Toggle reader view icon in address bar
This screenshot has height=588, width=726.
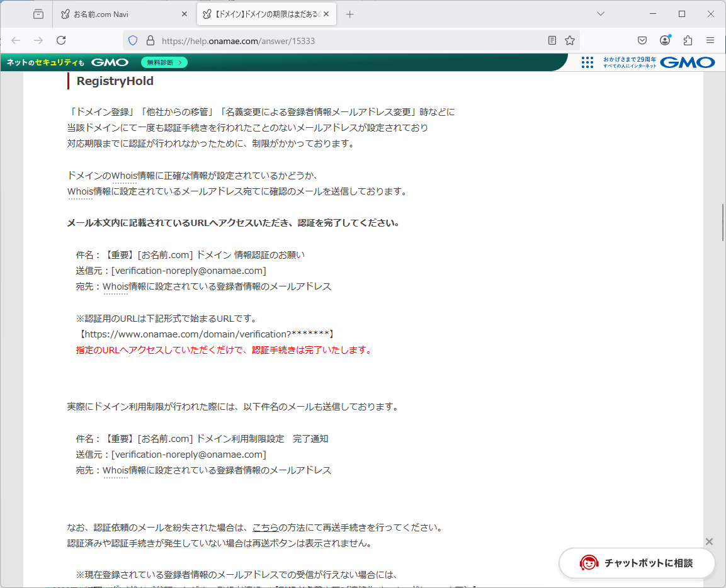552,40
